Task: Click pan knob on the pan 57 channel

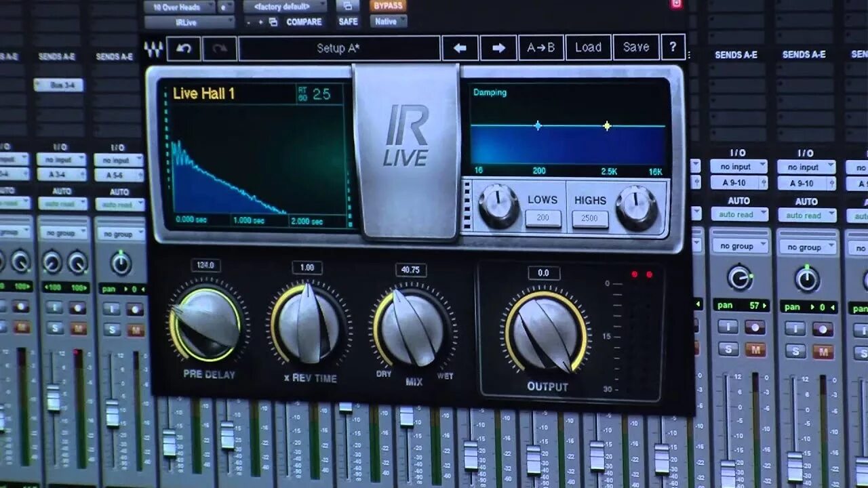Action: coord(739,278)
